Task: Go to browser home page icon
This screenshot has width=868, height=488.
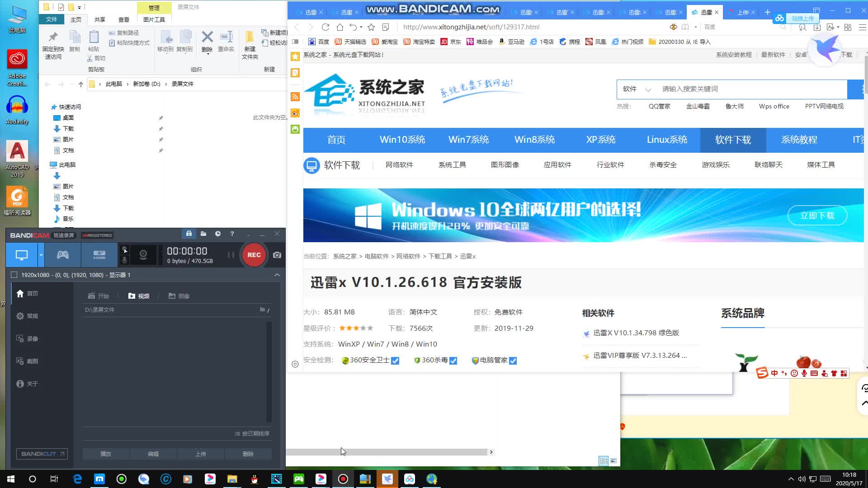Action: [340, 27]
